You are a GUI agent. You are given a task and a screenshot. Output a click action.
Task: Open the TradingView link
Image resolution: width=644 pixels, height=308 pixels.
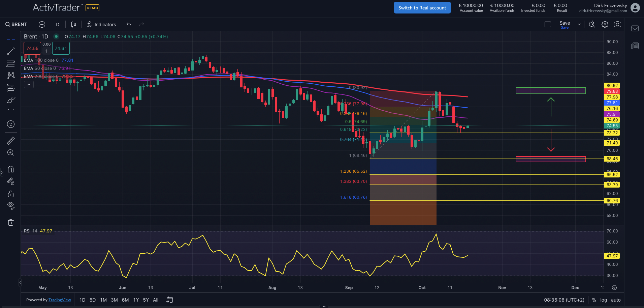[60, 300]
